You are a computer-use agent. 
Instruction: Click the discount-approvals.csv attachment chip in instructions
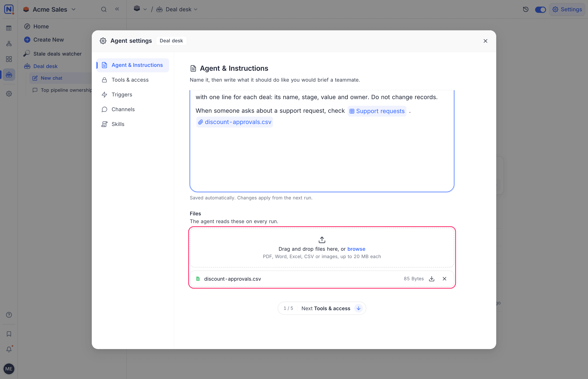click(235, 122)
